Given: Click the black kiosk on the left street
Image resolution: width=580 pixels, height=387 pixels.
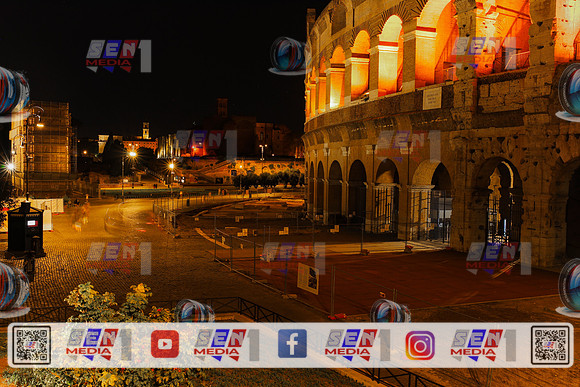Looking at the screenshot, I should click(x=25, y=229).
